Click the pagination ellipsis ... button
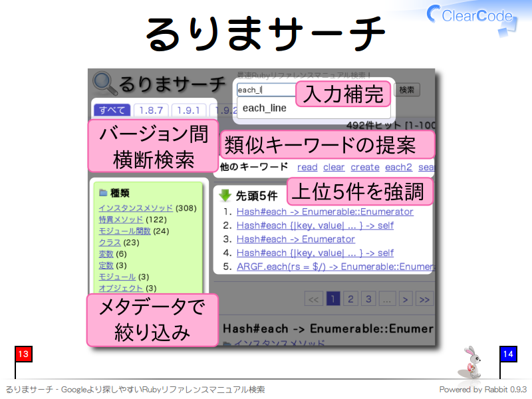This screenshot has width=532, height=399. [387, 299]
